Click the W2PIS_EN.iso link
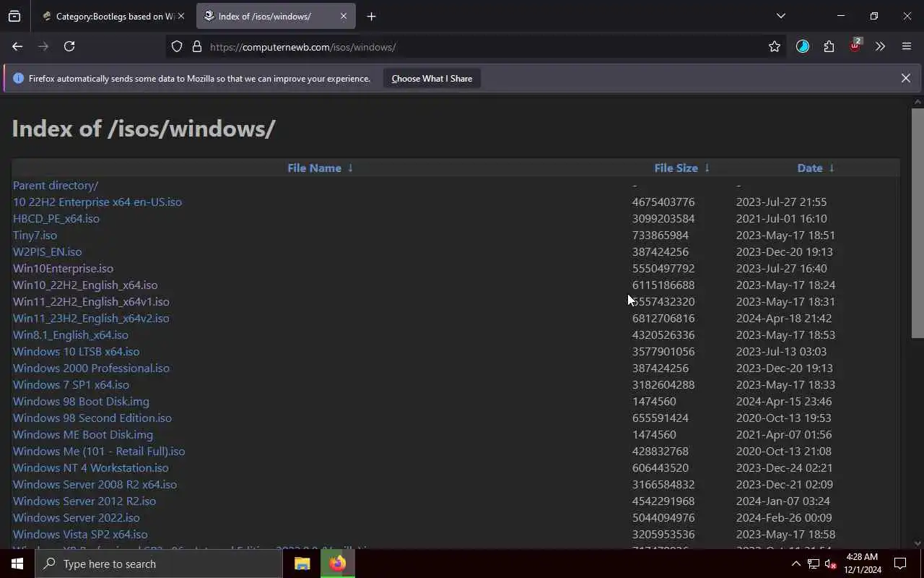This screenshot has width=924, height=578. tap(47, 251)
